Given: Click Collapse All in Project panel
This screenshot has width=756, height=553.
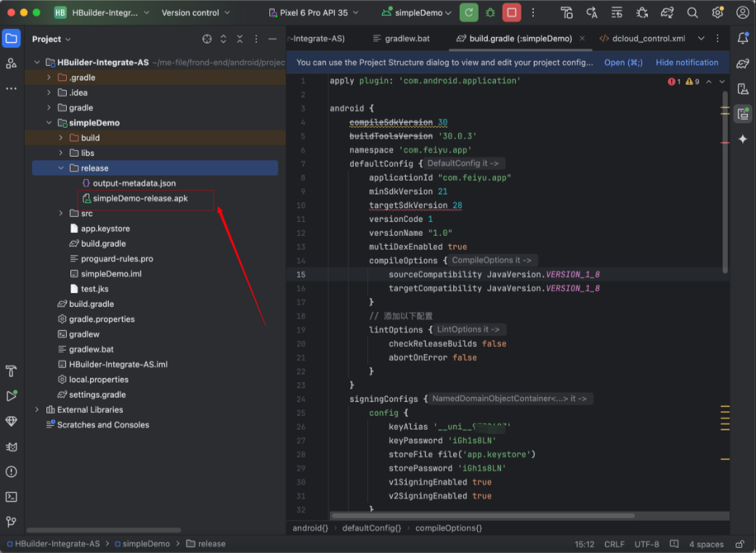Looking at the screenshot, I should coord(240,39).
